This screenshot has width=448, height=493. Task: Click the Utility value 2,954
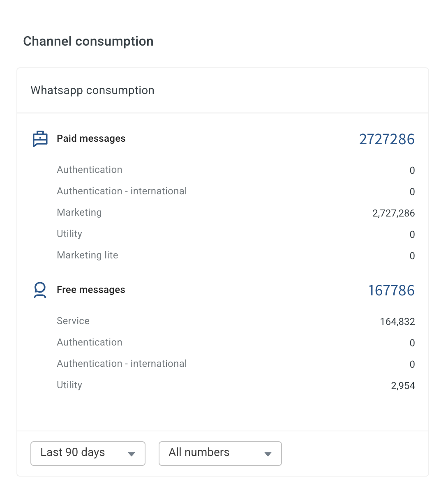click(403, 386)
